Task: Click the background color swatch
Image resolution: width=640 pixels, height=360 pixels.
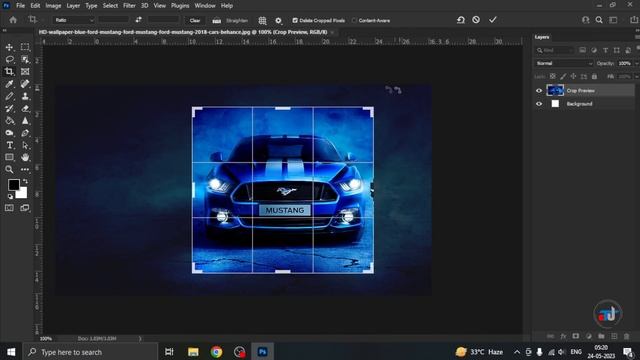Action: point(22,193)
